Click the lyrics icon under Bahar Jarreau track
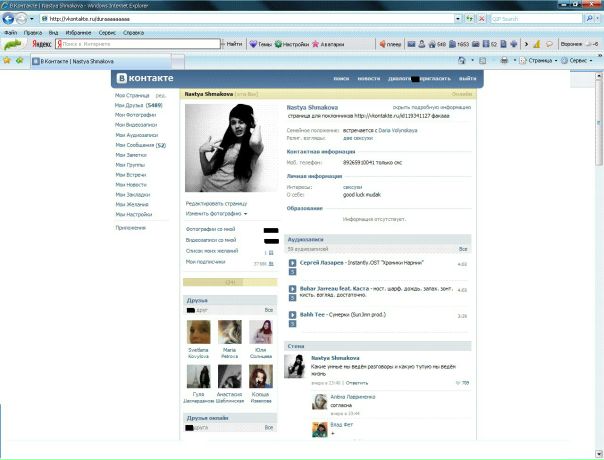This screenshot has height=460, width=604. coord(290,298)
